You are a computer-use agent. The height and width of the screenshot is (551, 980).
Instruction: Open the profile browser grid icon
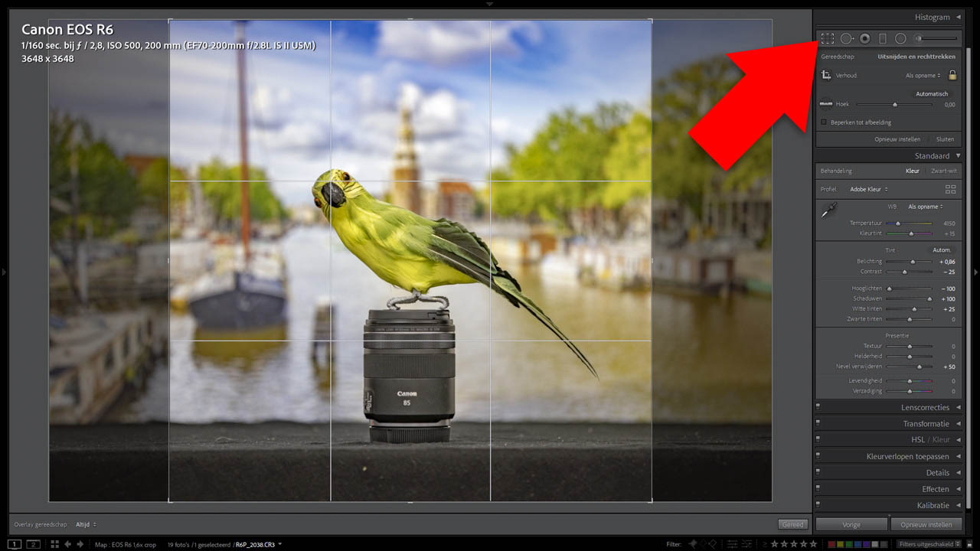(951, 189)
